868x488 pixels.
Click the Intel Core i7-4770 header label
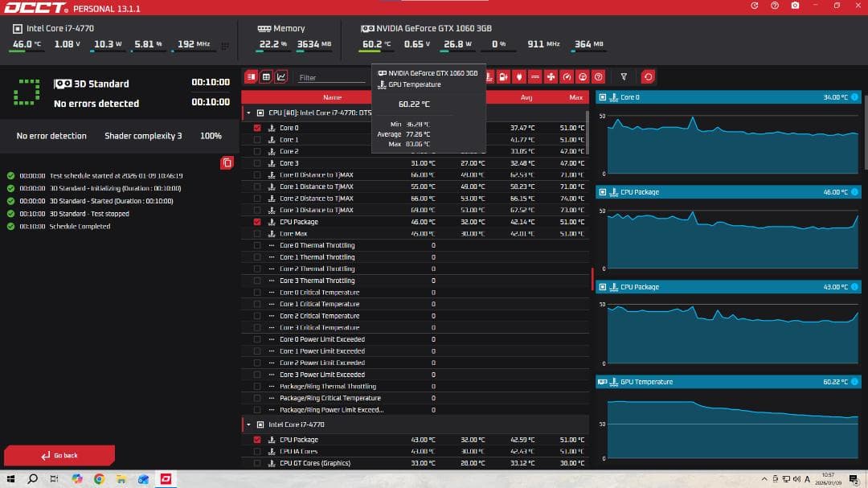[60, 28]
